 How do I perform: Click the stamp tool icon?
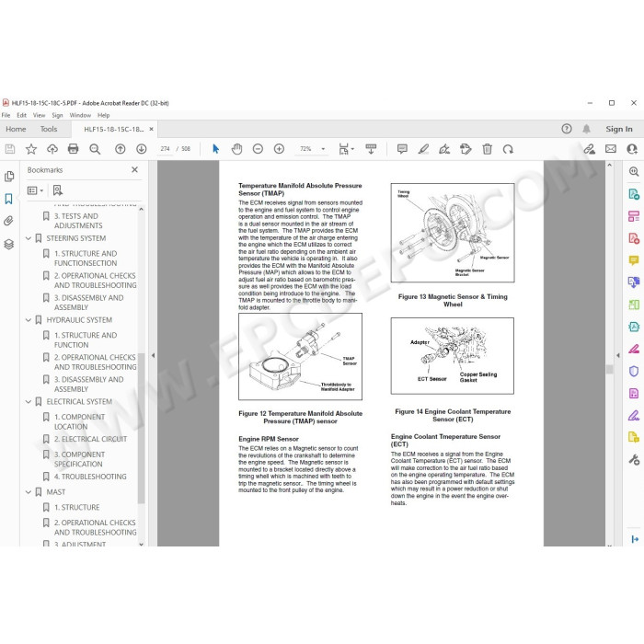[466, 149]
